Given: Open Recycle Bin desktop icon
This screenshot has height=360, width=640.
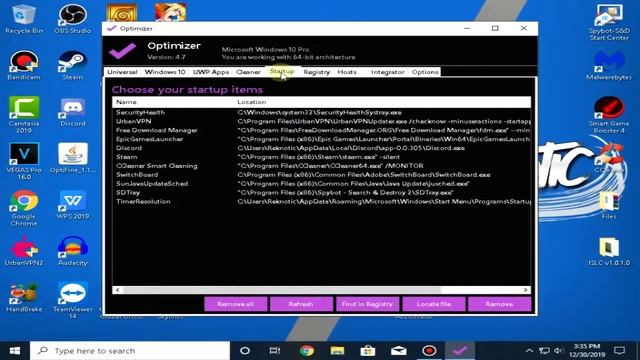Looking at the screenshot, I should pyautogui.click(x=24, y=19).
